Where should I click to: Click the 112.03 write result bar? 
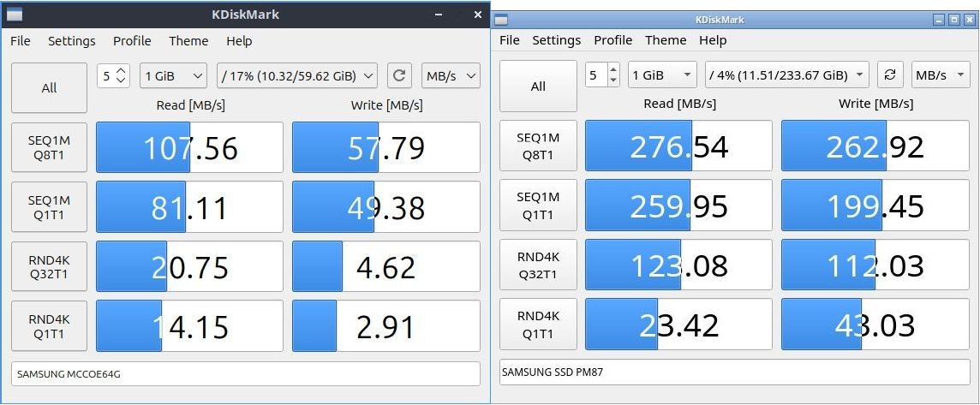point(875,265)
